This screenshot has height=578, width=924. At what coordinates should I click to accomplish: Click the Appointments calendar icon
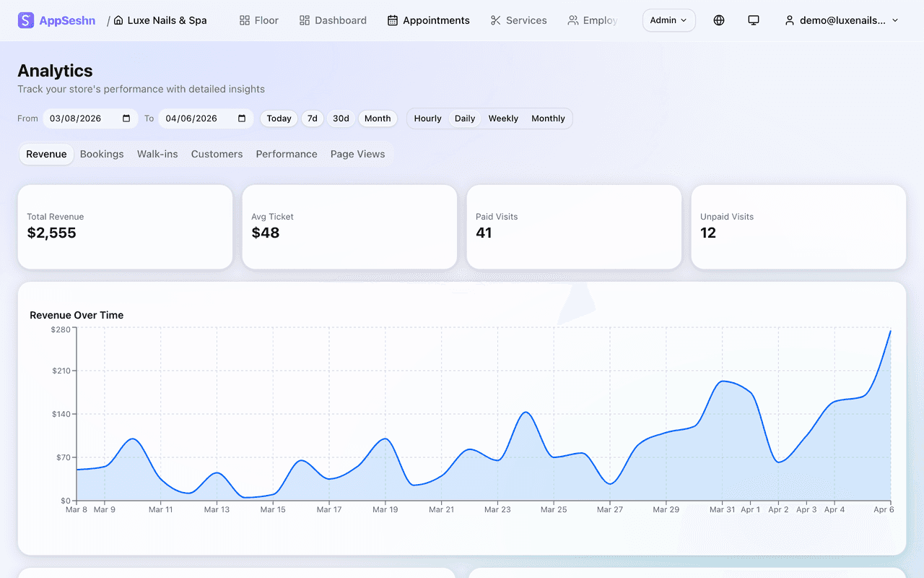(x=393, y=20)
